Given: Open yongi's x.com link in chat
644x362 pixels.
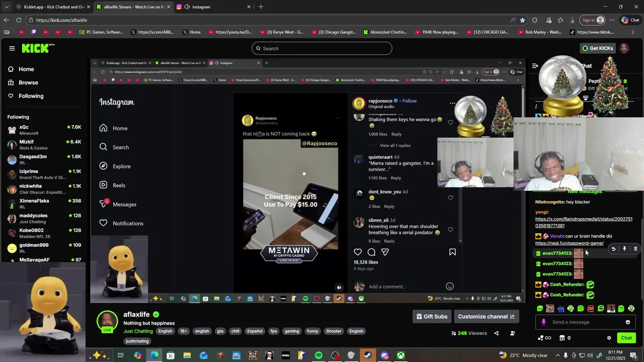Looking at the screenshot, I should coord(584,222).
